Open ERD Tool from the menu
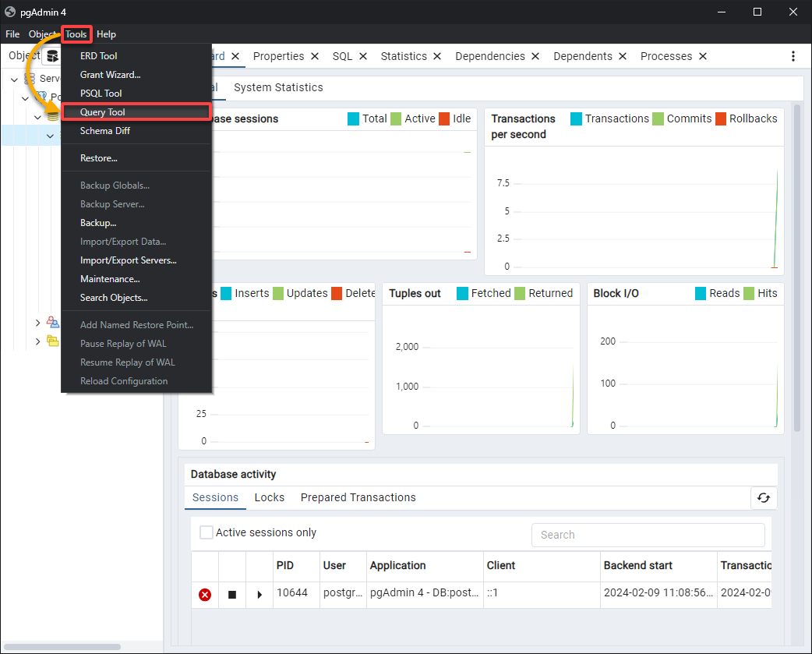 (136, 56)
